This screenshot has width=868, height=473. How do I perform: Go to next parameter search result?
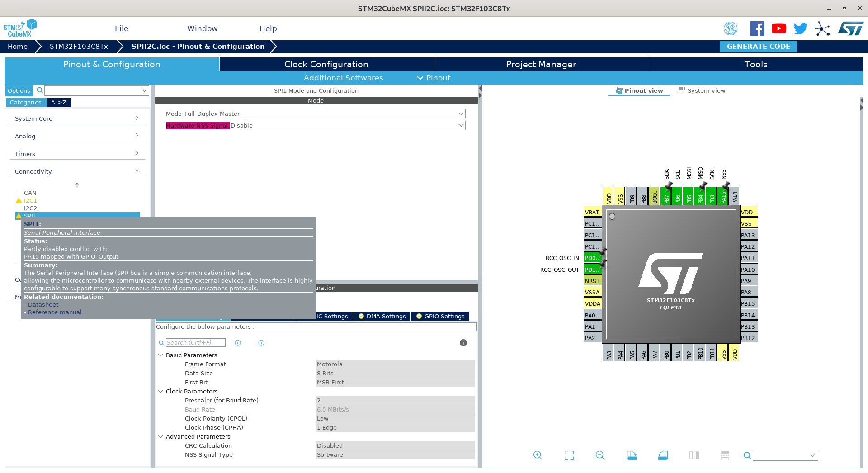pos(261,343)
